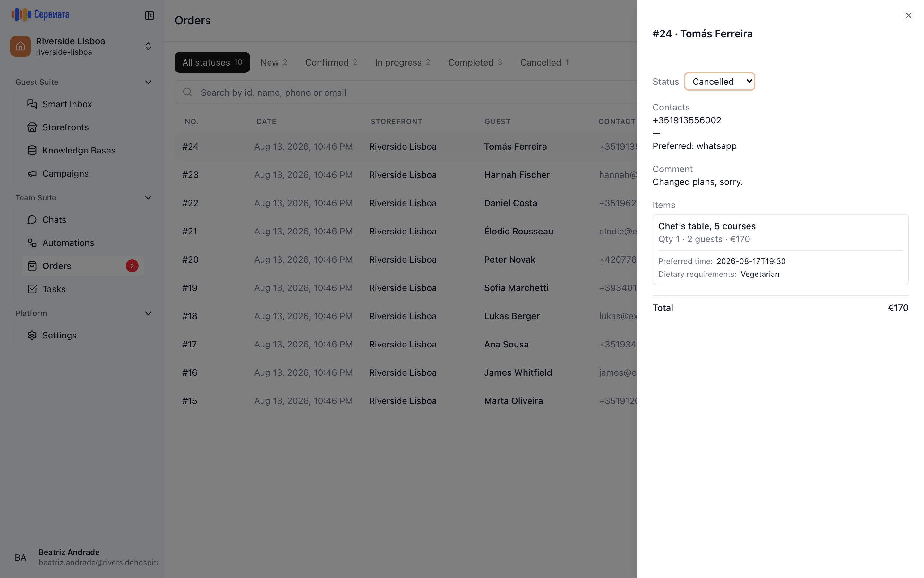924x578 pixels.
Task: Select James Whitfield order row
Action: (406, 372)
